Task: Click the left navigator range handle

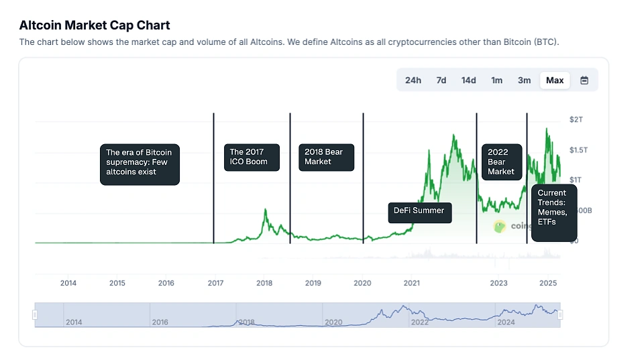Action: (36, 315)
